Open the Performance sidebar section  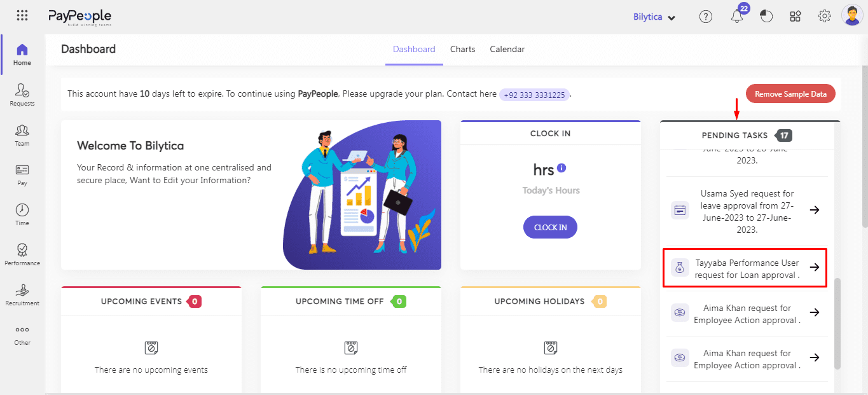(x=22, y=253)
